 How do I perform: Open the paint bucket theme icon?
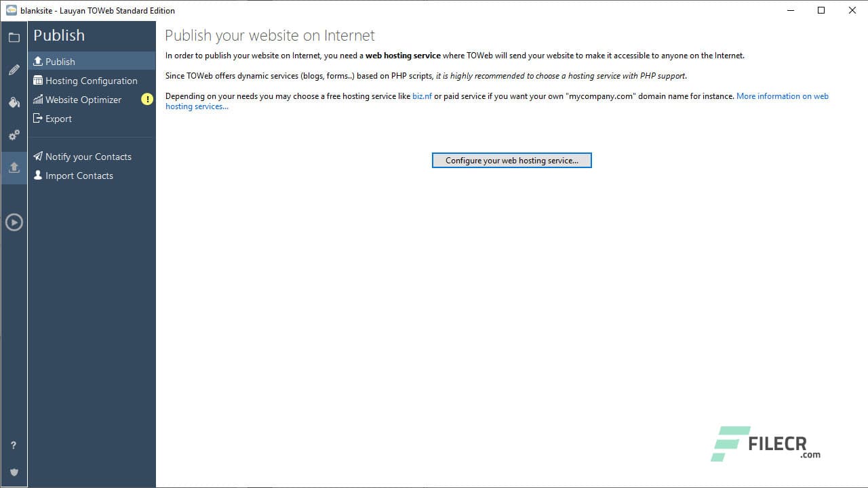coord(14,102)
